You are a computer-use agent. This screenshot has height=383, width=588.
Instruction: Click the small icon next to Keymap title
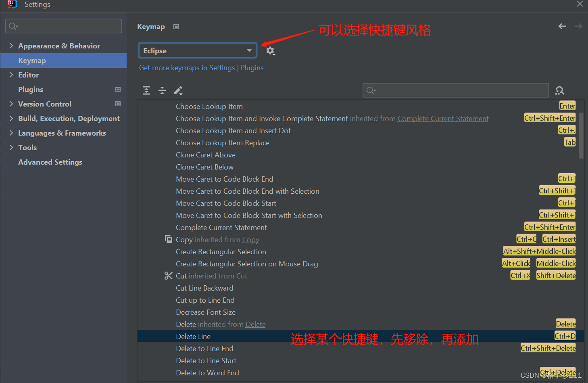pos(176,27)
